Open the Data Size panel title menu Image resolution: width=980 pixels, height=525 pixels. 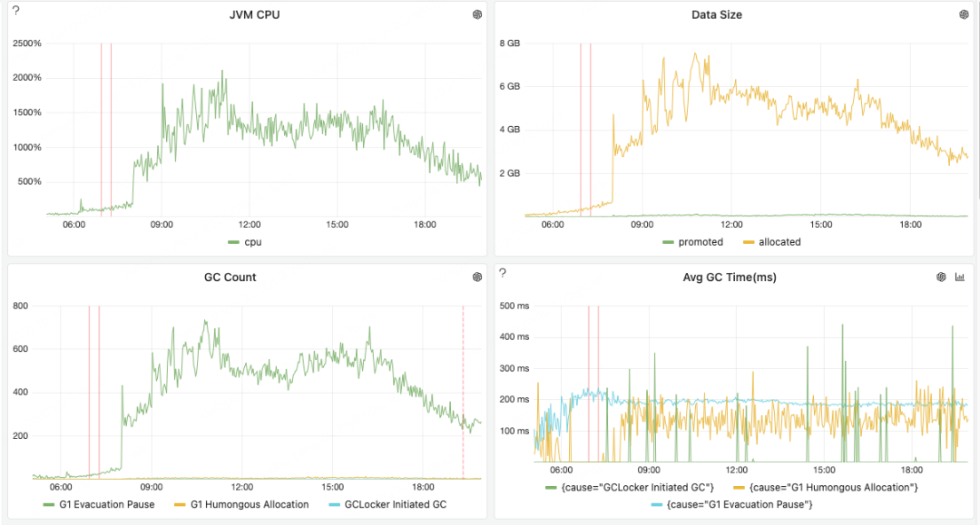716,15
